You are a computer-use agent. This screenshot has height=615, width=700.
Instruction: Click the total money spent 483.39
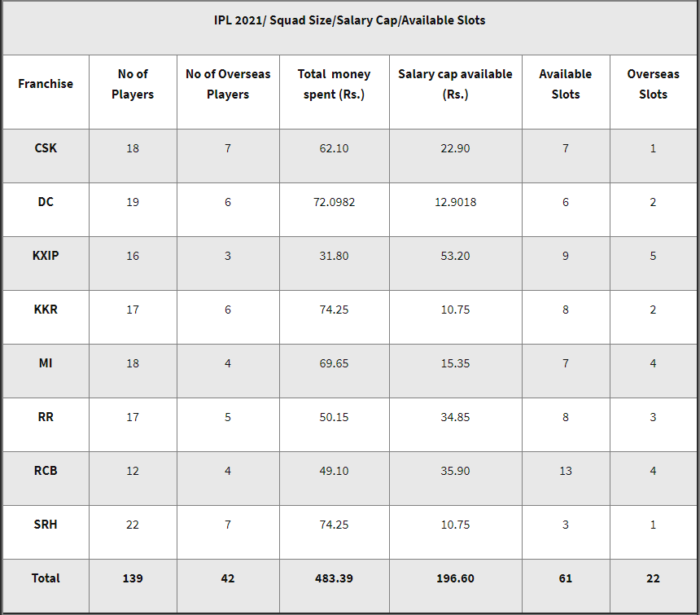334,578
